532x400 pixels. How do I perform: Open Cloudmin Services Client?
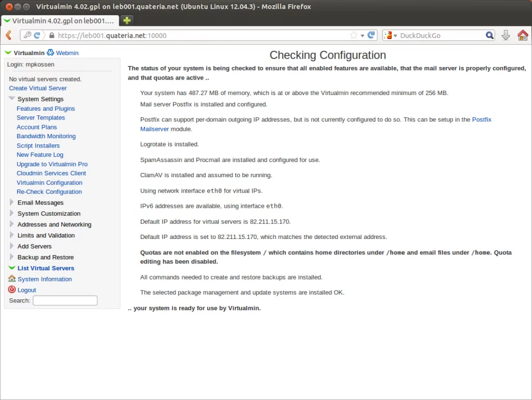coord(51,174)
